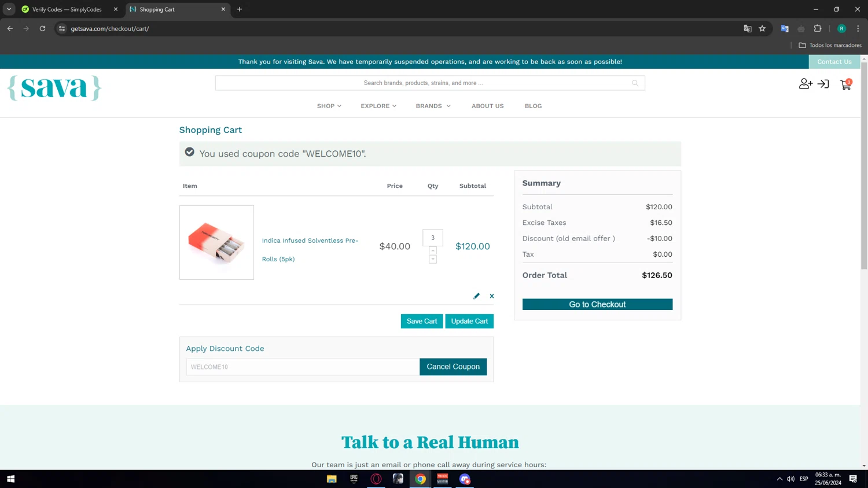868x488 pixels.
Task: Click the Excise Taxes value $16.50
Action: (x=661, y=223)
